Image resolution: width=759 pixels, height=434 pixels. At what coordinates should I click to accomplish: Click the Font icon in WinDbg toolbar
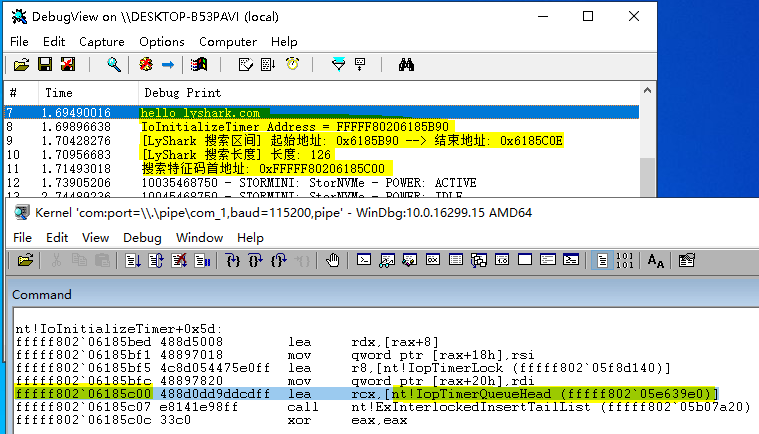click(655, 261)
